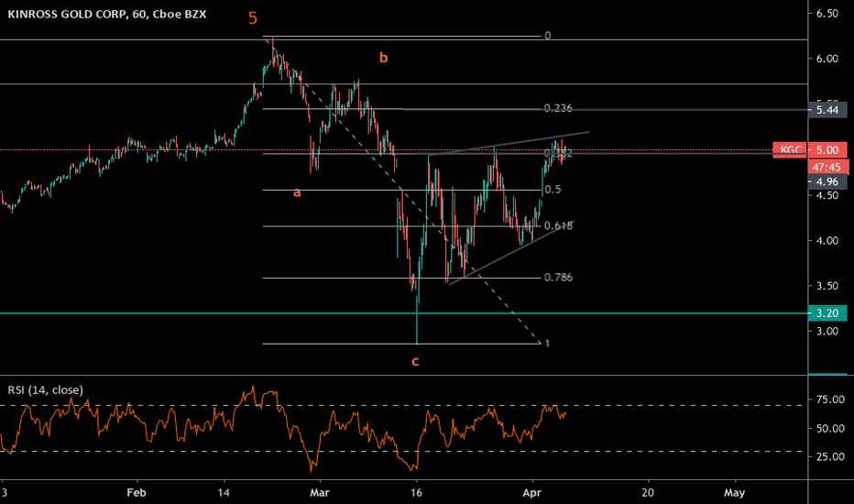The width and height of the screenshot is (854, 504).
Task: Click the Fibonacci 0.236 level label
Action: click(558, 108)
